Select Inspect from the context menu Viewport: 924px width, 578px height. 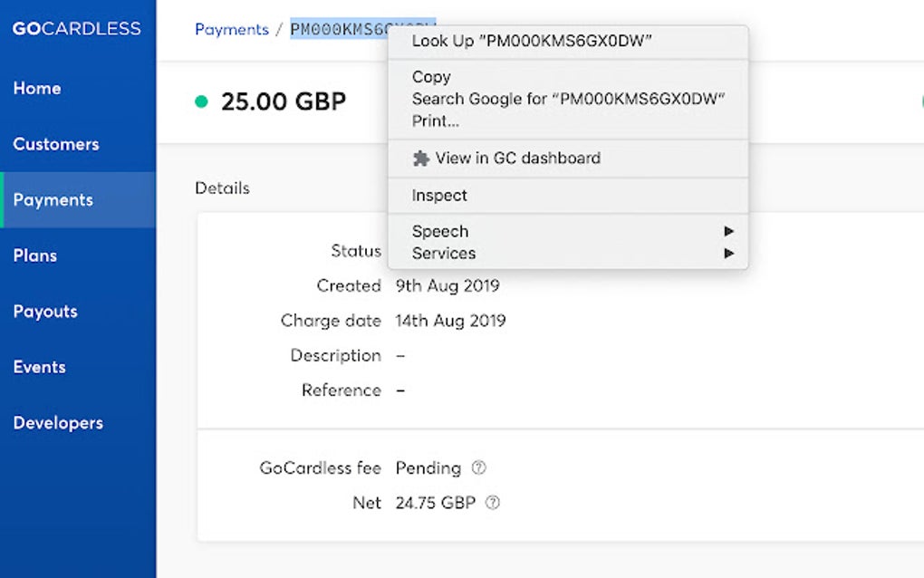pyautogui.click(x=438, y=195)
